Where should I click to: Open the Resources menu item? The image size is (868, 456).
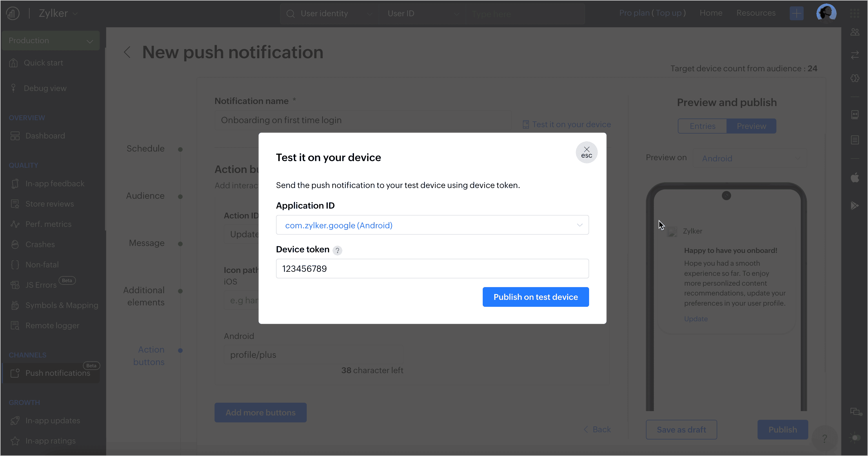tap(756, 13)
